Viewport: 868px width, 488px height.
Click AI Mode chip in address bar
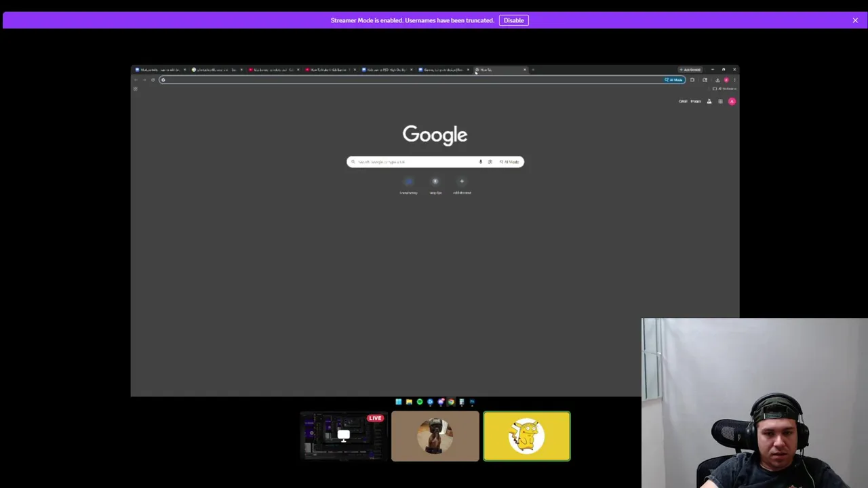point(673,80)
